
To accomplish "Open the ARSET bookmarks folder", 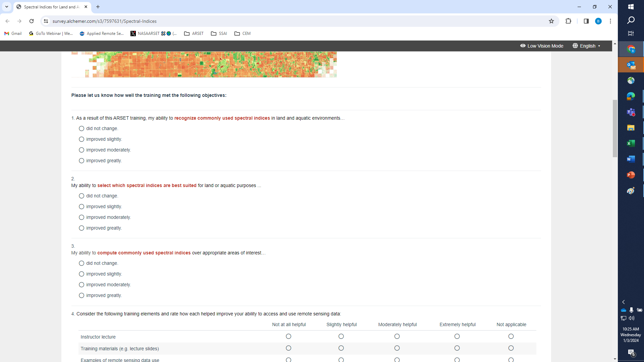I will coord(194,34).
